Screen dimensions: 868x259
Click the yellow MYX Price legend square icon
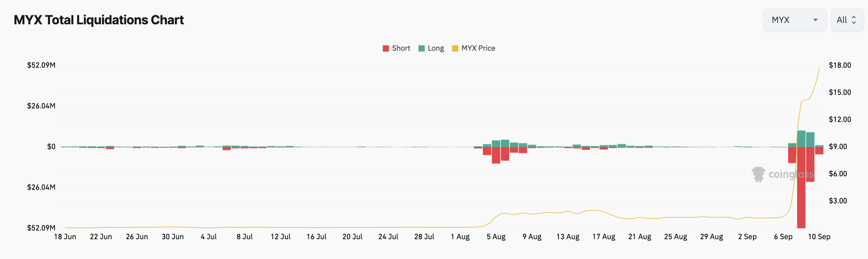(x=456, y=48)
